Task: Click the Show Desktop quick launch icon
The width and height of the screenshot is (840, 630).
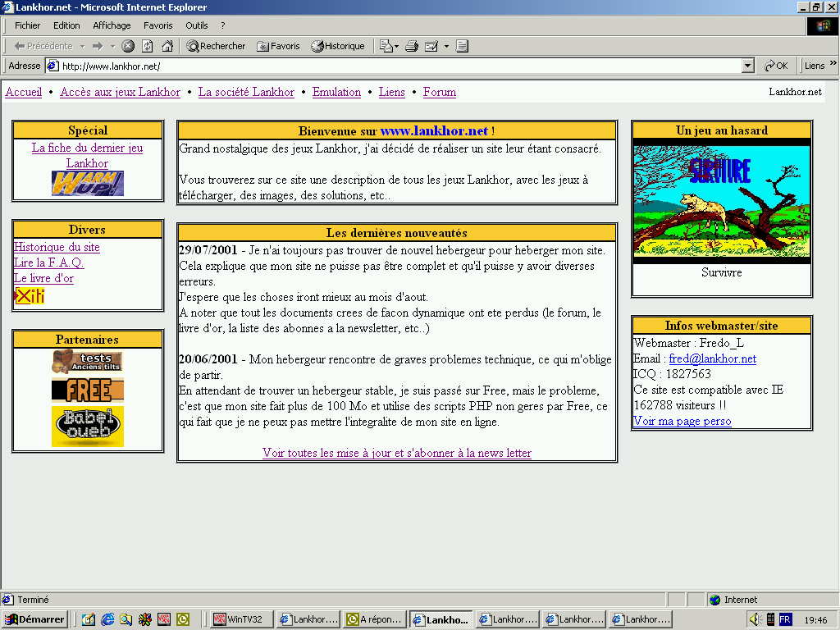Action: point(89,619)
